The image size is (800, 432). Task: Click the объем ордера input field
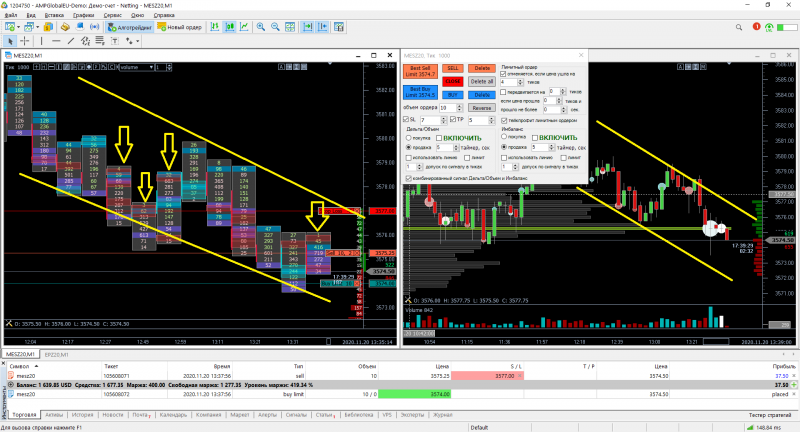pos(447,108)
